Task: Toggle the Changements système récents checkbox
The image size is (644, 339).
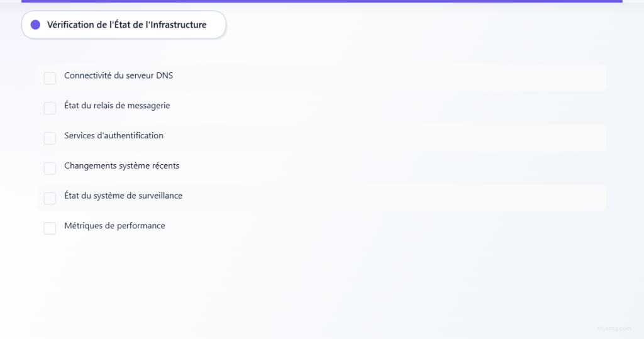Action: pyautogui.click(x=50, y=168)
